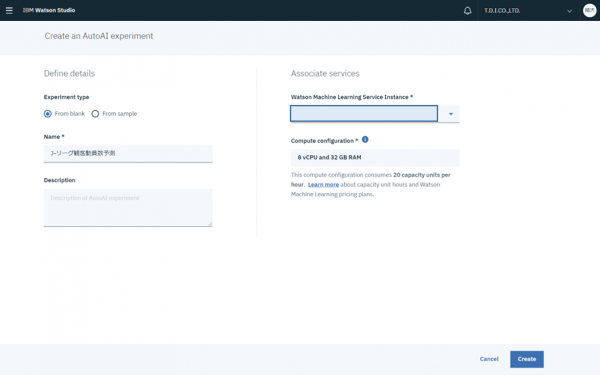This screenshot has height=375, width=600.
Task: Click the Watson Machine Learning instance combo box
Action: (x=364, y=114)
